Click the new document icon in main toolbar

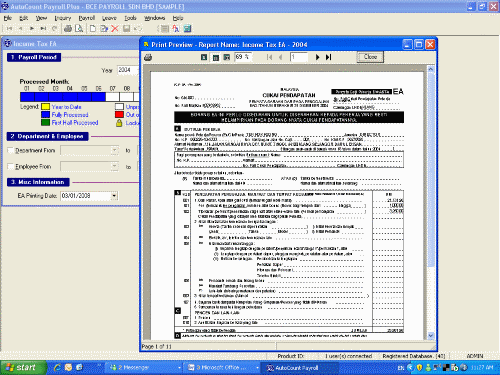(x=93, y=29)
